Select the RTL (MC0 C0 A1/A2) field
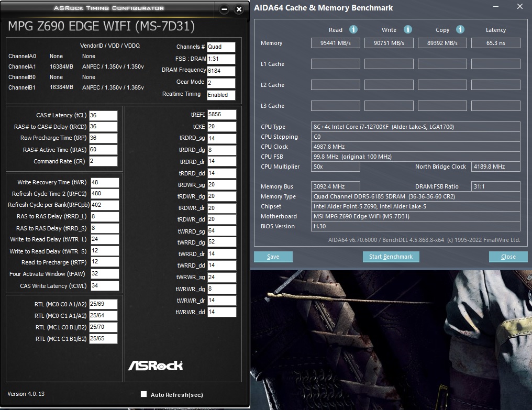 [103, 304]
